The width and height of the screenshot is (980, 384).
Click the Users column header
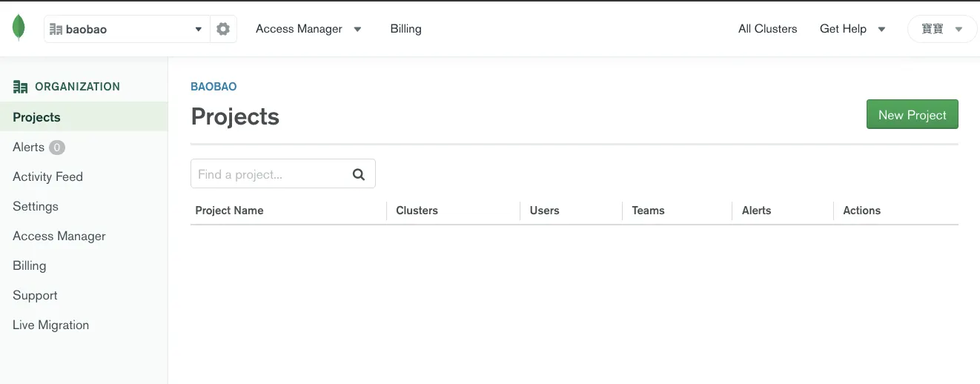tap(544, 211)
